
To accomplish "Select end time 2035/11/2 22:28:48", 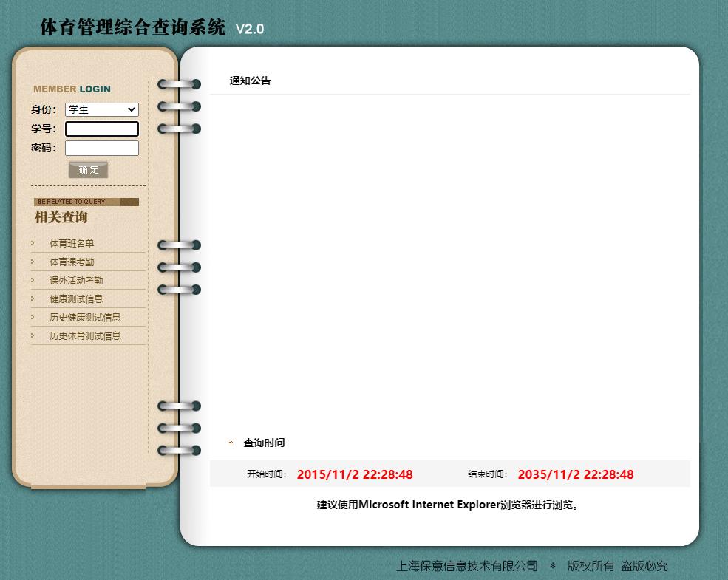I will [x=576, y=474].
